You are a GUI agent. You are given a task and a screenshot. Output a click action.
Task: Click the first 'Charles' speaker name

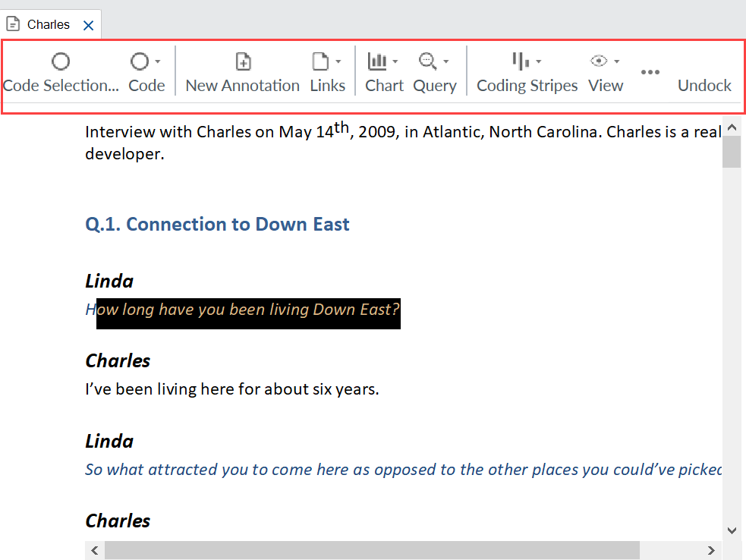[x=118, y=361]
